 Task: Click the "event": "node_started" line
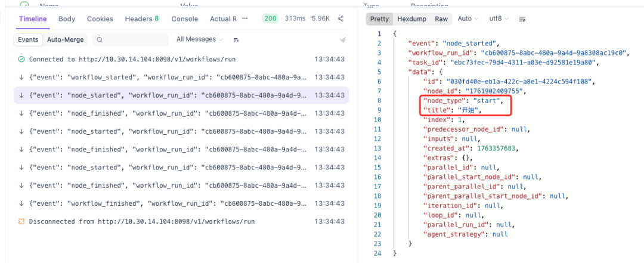tap(453, 43)
